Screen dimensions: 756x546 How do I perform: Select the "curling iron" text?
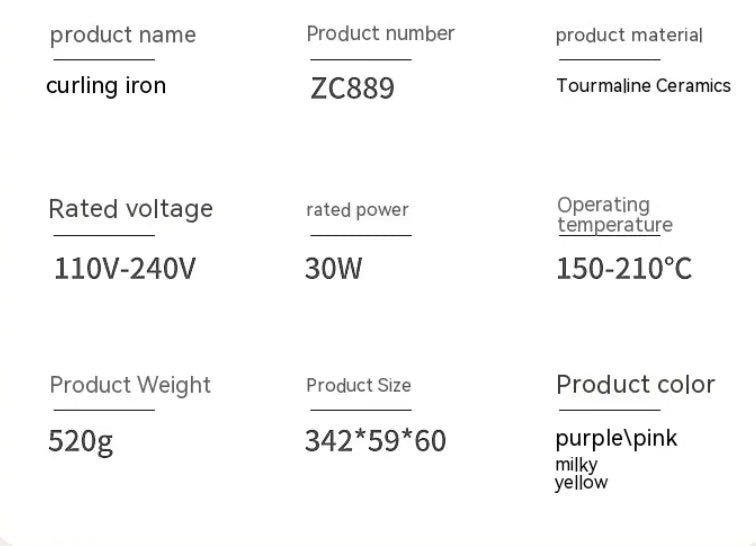pyautogui.click(x=106, y=86)
